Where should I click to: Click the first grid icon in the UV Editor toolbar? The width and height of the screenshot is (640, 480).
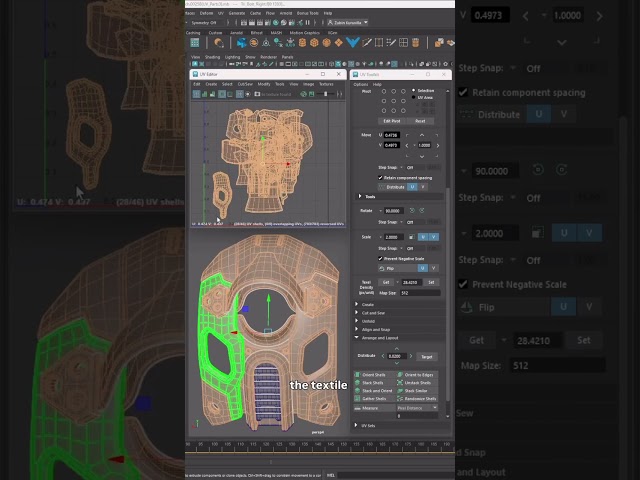click(196, 94)
